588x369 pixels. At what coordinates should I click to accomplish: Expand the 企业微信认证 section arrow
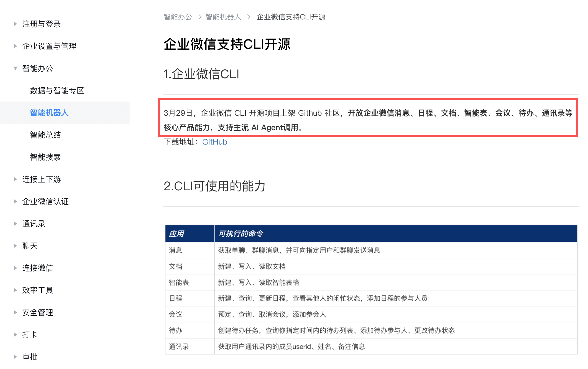coord(16,201)
